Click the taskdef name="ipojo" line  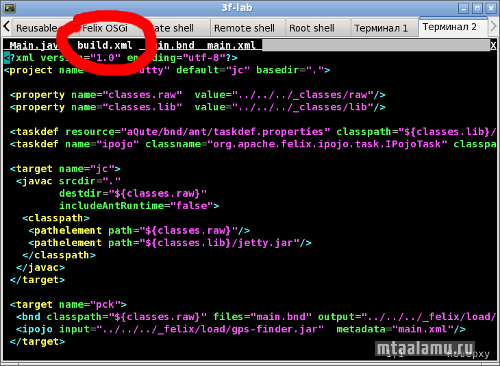[x=253, y=144]
